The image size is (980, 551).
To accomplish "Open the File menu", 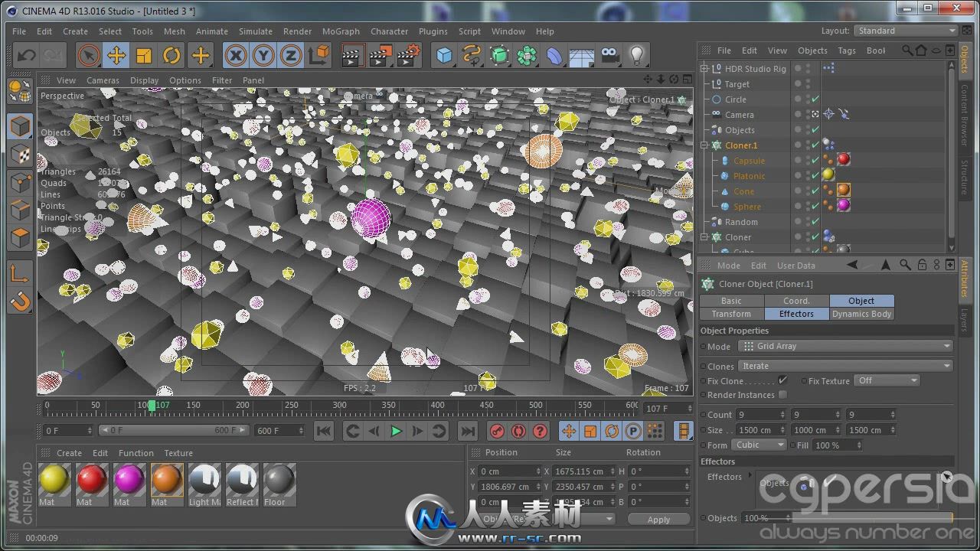I will click(x=19, y=31).
